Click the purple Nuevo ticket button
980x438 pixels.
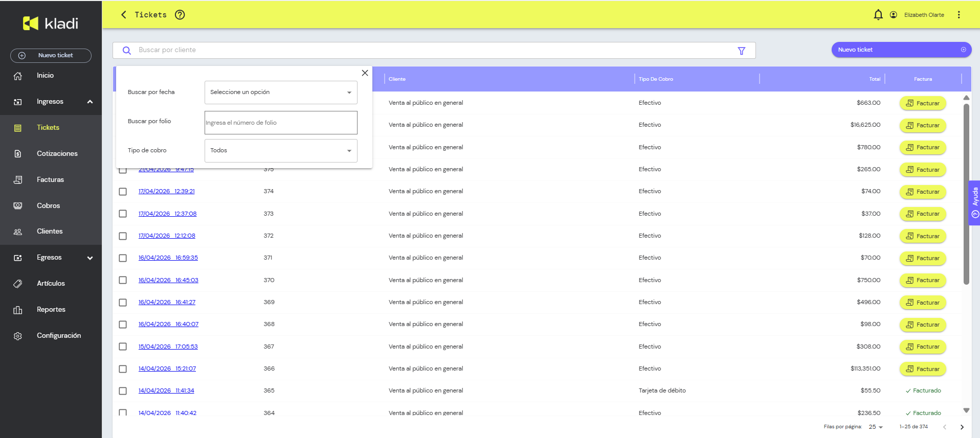tap(901, 50)
